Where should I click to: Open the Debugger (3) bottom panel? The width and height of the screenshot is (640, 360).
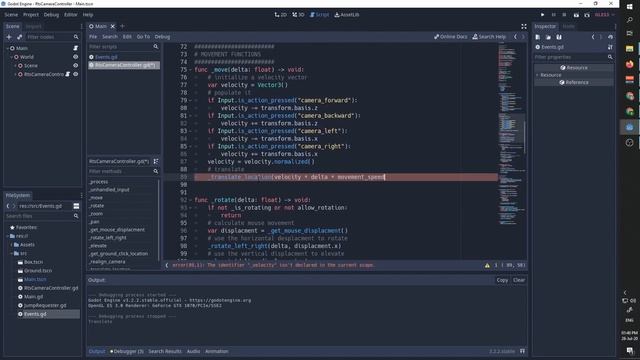click(x=127, y=351)
